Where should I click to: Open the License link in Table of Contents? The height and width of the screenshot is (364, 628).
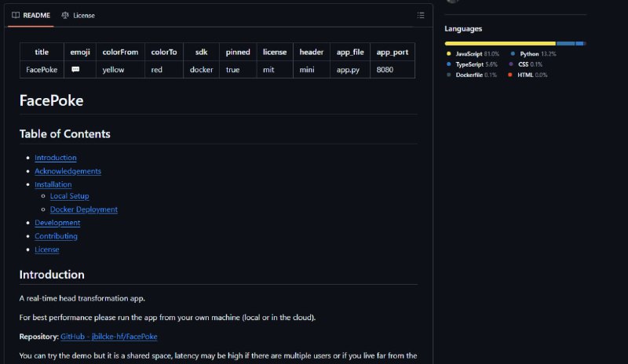pyautogui.click(x=47, y=249)
